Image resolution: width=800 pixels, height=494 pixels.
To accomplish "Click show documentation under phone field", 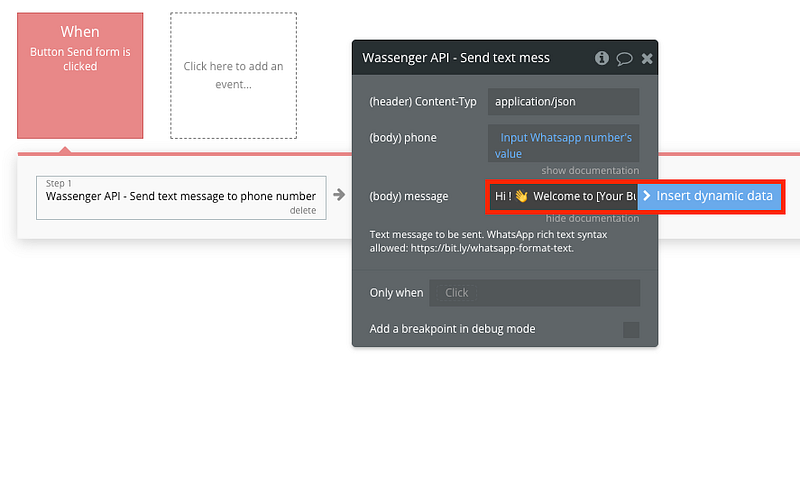I will pyautogui.click(x=590, y=171).
